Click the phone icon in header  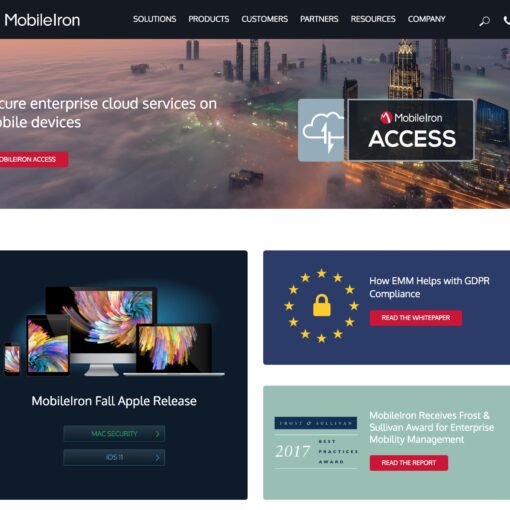click(x=507, y=20)
